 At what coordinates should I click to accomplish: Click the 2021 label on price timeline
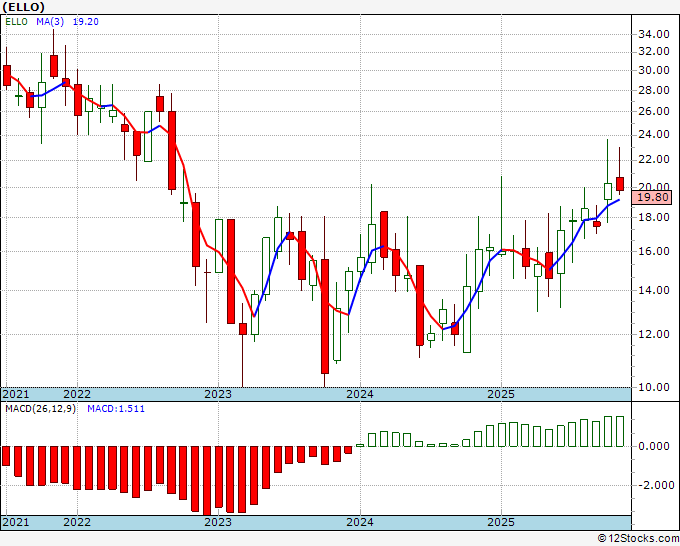[16, 394]
